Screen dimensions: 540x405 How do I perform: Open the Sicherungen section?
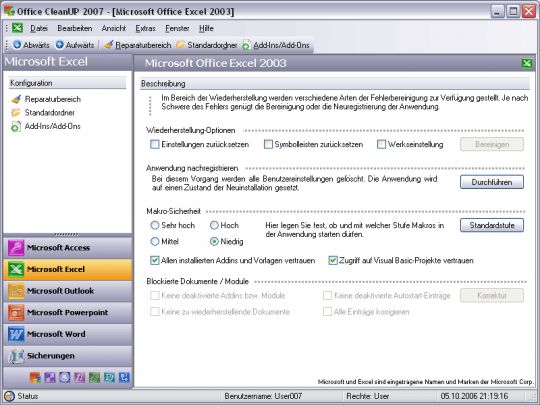pos(68,356)
